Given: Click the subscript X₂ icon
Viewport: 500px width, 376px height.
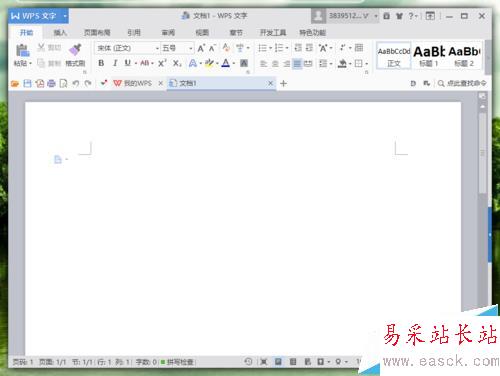Looking at the screenshot, I should 177,63.
